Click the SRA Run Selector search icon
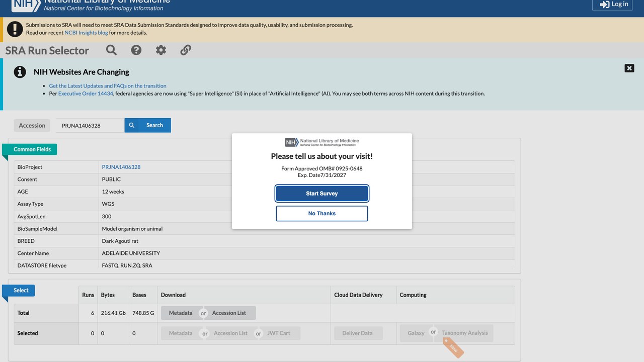Screen dimensions: 644x362 coord(111,50)
